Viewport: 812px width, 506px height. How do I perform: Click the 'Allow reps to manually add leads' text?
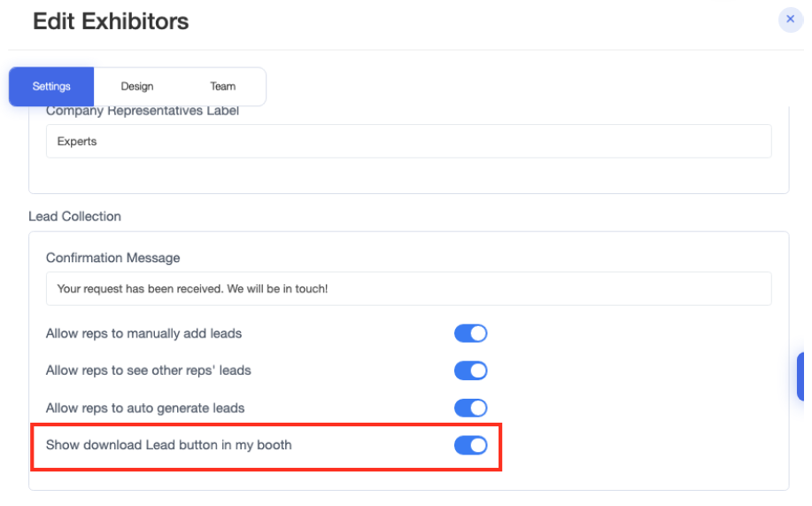(x=143, y=334)
